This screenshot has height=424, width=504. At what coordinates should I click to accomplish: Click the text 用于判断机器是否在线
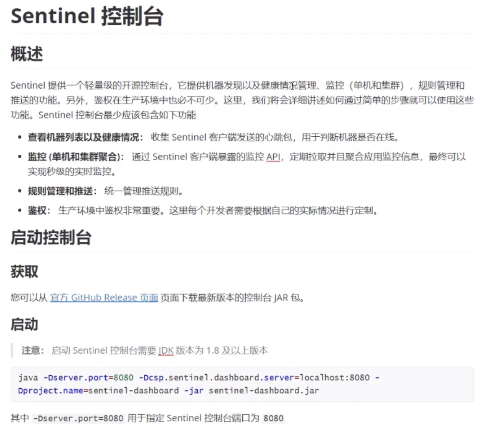[350, 137]
